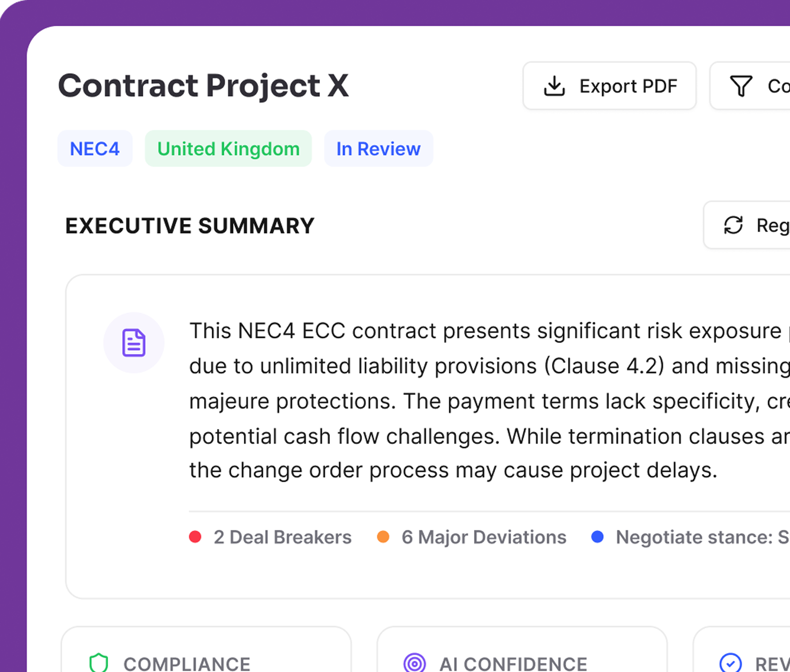Expand the Executive Summary section
Image resolution: width=790 pixels, height=672 pixels.
(x=190, y=225)
